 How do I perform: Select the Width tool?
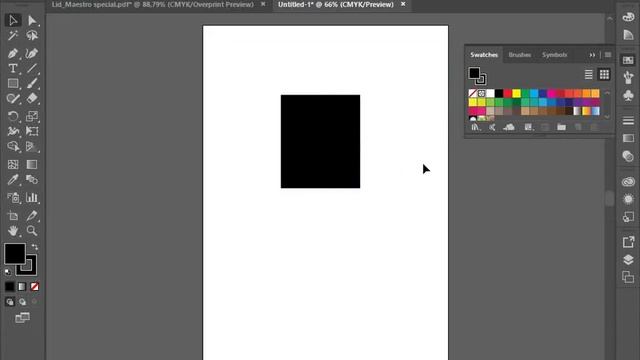[13, 131]
